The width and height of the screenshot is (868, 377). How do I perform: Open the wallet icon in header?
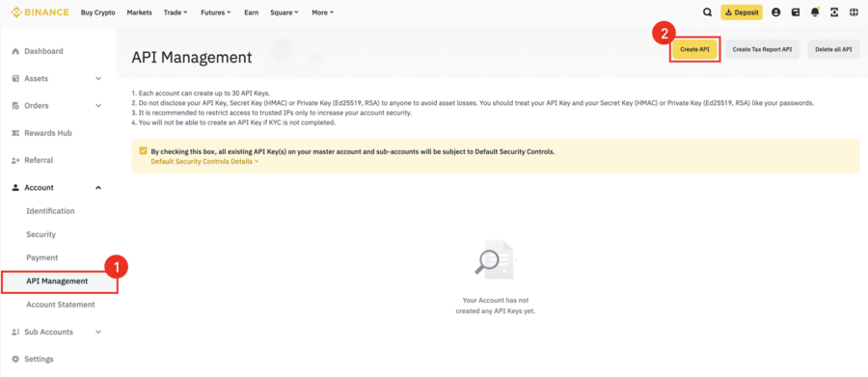(796, 13)
